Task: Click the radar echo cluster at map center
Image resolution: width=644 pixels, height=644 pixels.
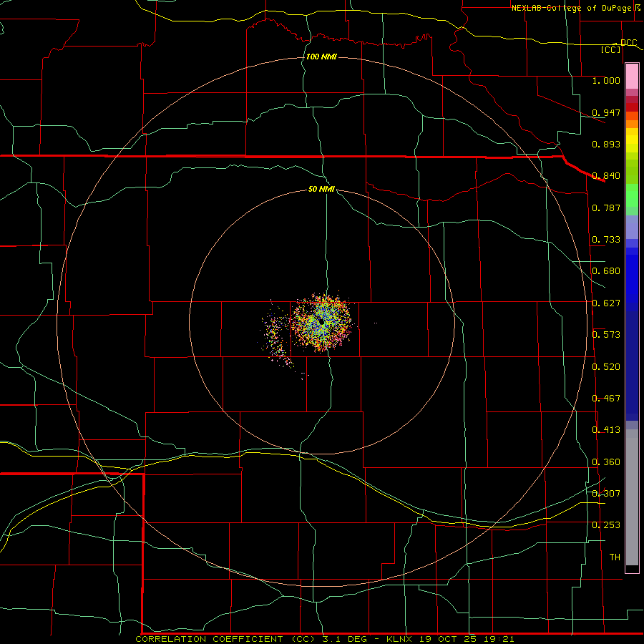Action: coord(323,322)
